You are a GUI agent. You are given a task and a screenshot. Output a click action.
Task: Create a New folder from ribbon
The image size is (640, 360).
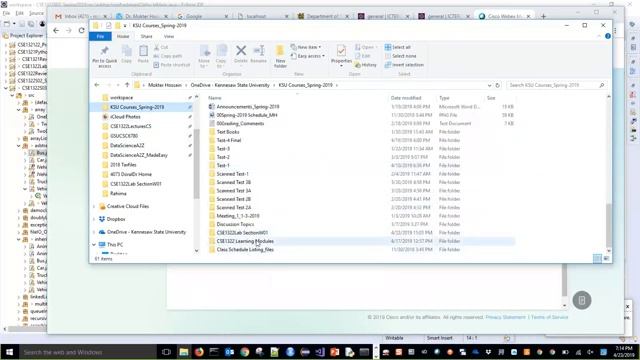[x=280, y=56]
